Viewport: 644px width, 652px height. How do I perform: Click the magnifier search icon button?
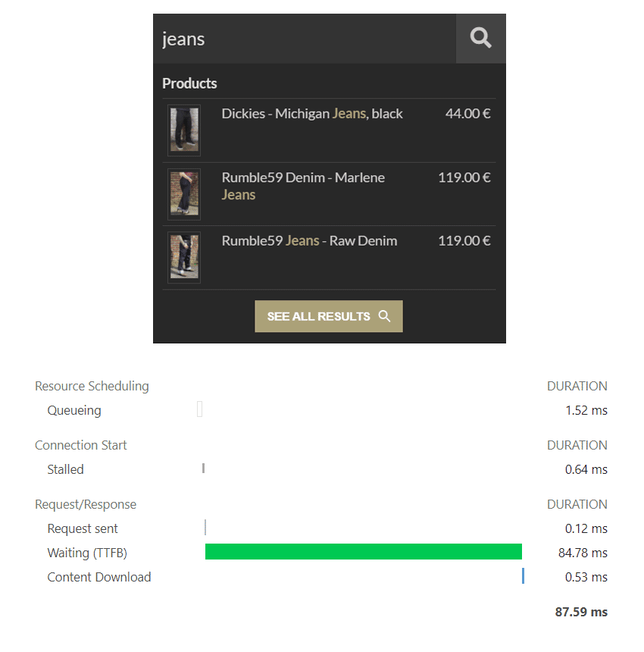(480, 38)
